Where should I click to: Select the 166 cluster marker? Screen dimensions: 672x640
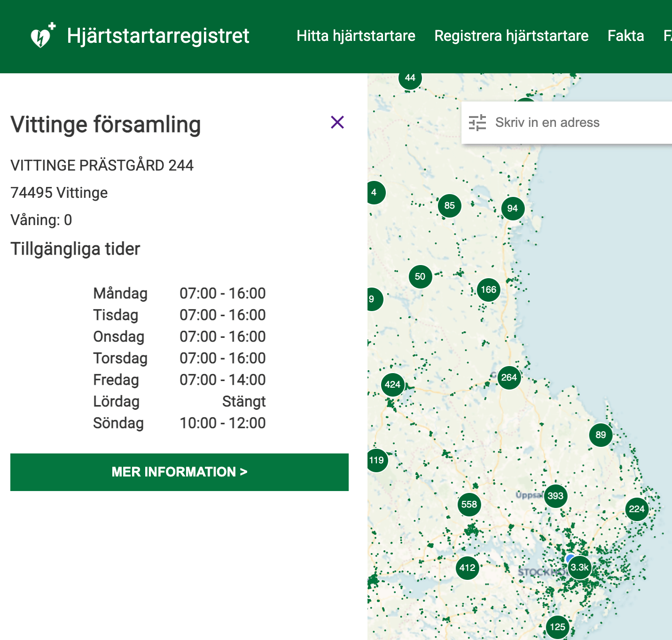click(489, 290)
